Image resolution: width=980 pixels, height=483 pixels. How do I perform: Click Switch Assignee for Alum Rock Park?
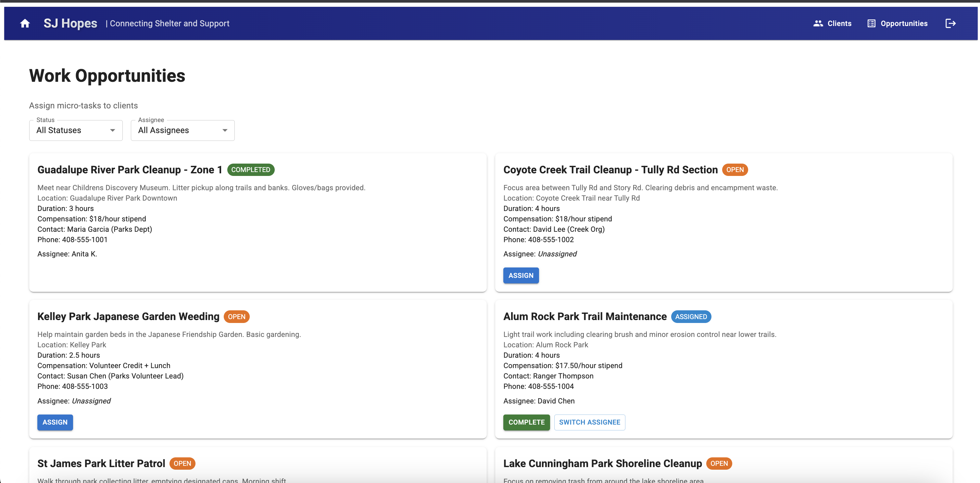(589, 422)
